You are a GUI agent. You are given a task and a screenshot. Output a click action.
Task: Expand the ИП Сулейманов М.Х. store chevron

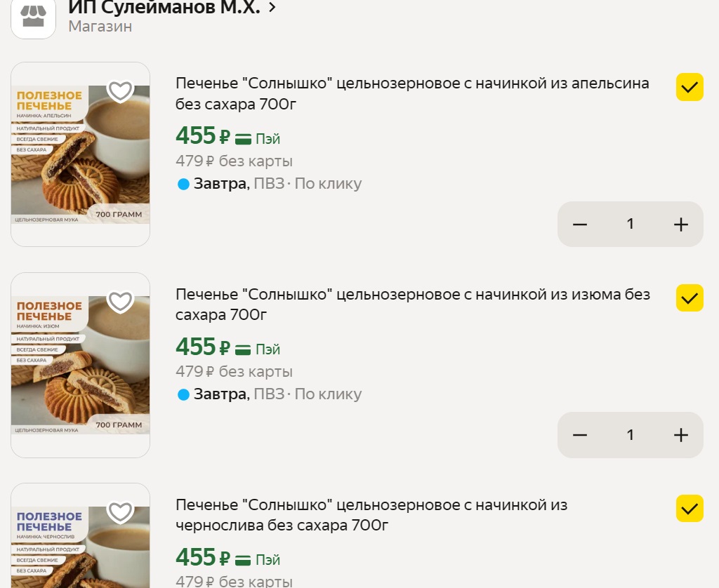coord(272,8)
